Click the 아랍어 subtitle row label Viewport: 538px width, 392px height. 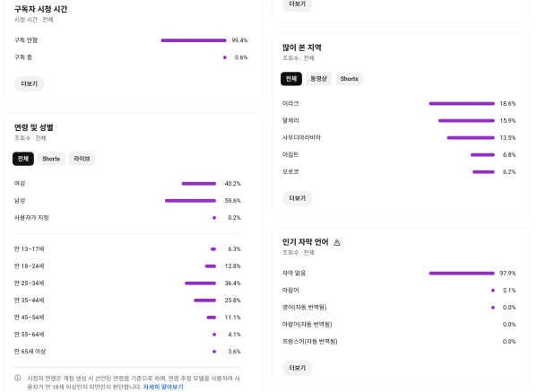(x=291, y=290)
